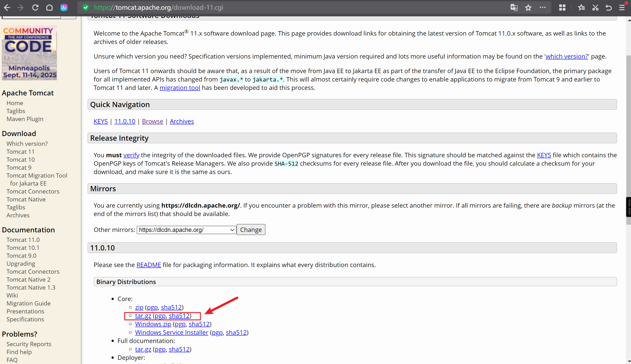The image size is (631, 364).
Task: Download the Windows Service Installer
Action: [172, 332]
